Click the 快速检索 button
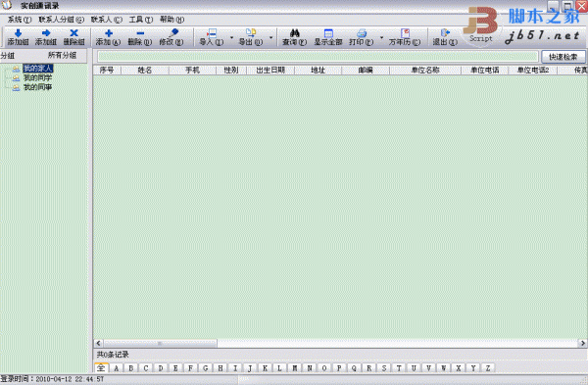Image resolution: width=588 pixels, height=385 pixels. click(563, 57)
